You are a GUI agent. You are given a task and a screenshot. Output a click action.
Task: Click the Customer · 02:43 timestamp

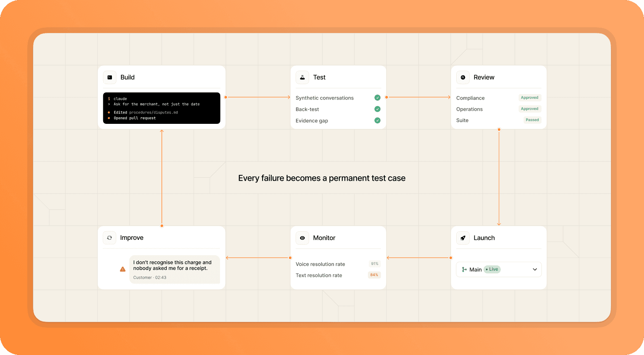150,277
